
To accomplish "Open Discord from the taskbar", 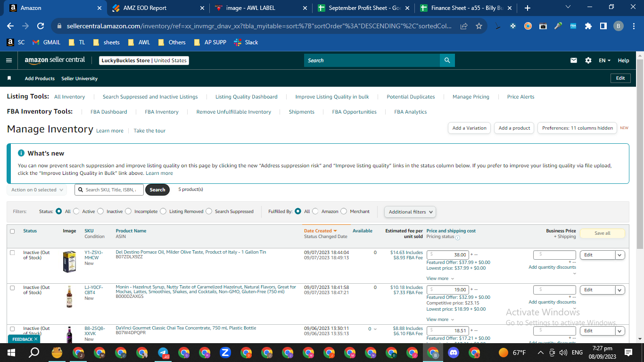I will click(453, 353).
